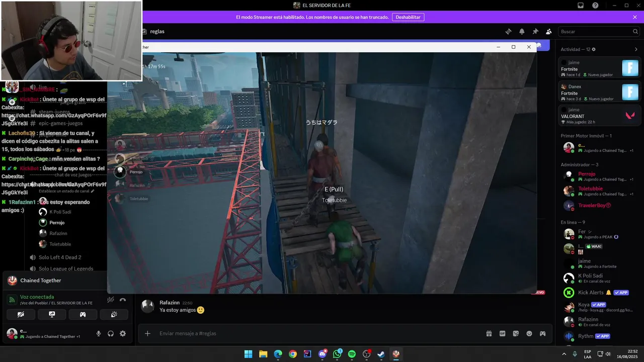The image size is (644, 362).
Task: Open volume control in system tray
Action: coord(608,354)
